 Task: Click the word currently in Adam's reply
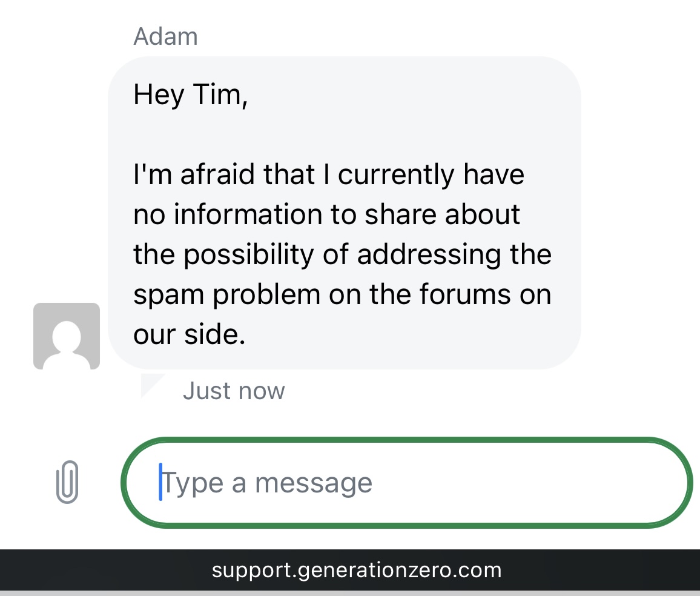397,174
